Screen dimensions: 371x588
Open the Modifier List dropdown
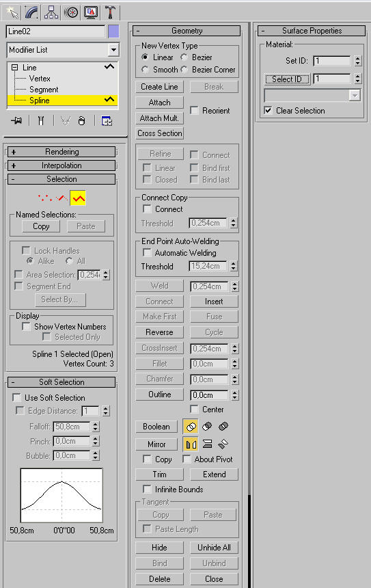point(113,49)
